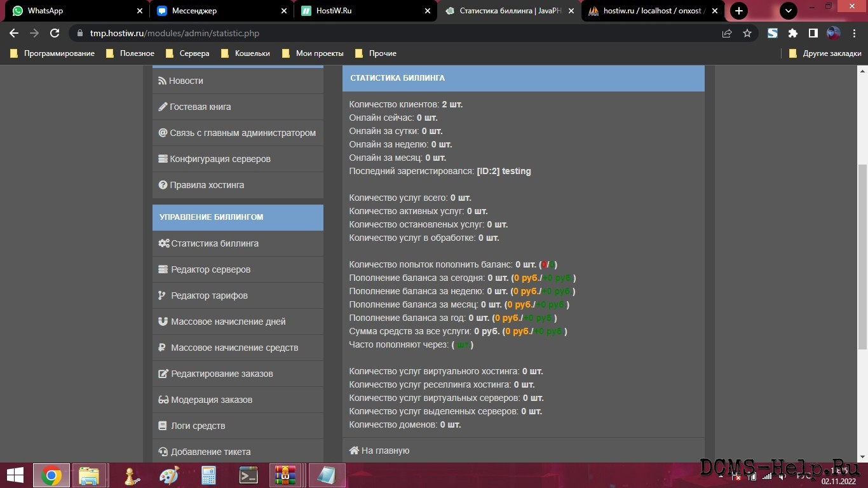This screenshot has width=868, height=488.
Task: Open Новости via the RSS feed icon
Action: pyautogui.click(x=163, y=81)
